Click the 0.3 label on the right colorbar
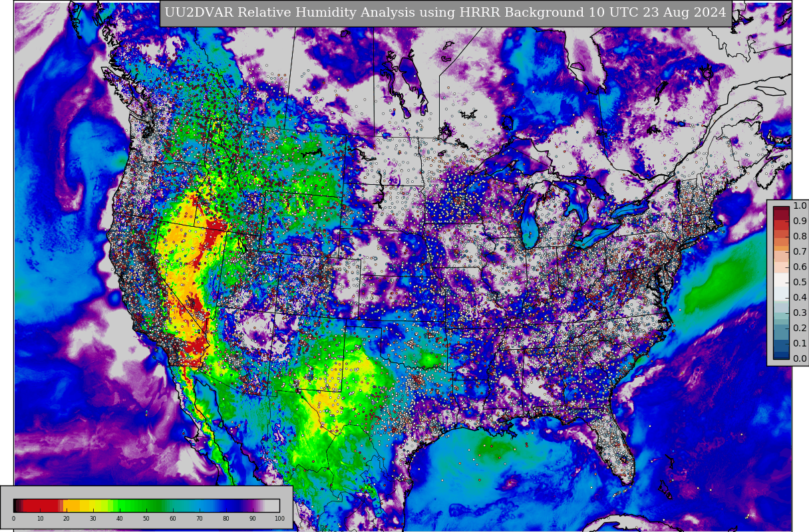Image resolution: width=809 pixels, height=532 pixels. click(800, 313)
